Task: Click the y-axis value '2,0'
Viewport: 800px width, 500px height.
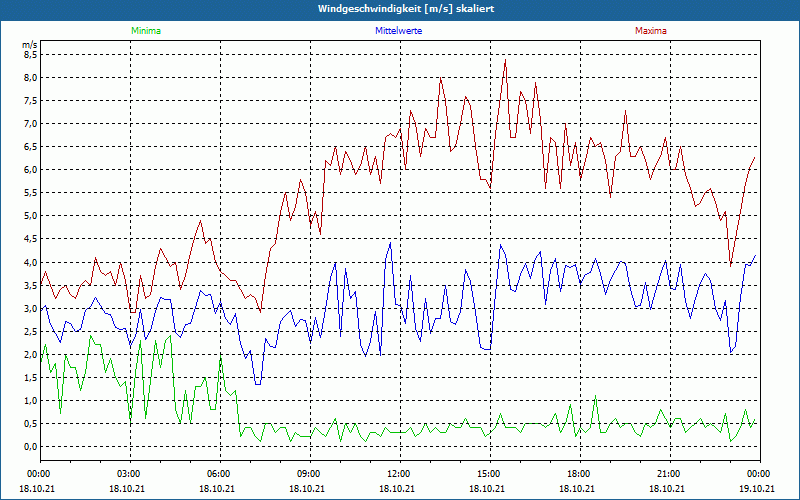Action: 31,355
